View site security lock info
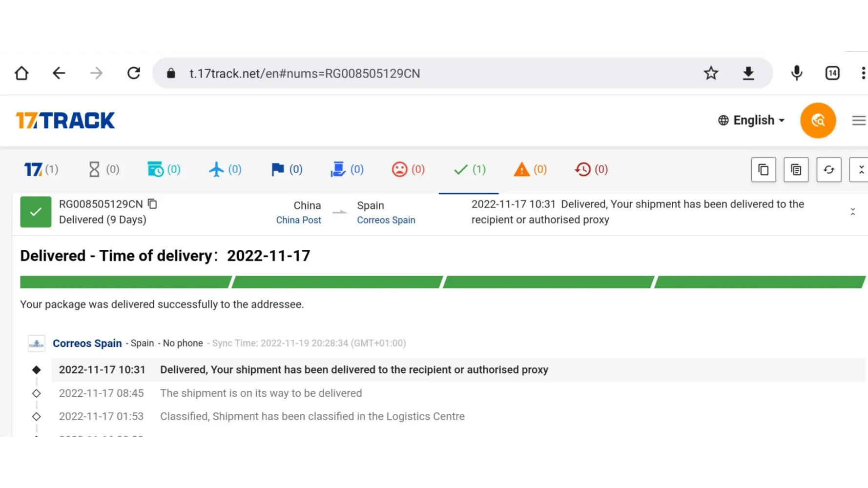 171,73
